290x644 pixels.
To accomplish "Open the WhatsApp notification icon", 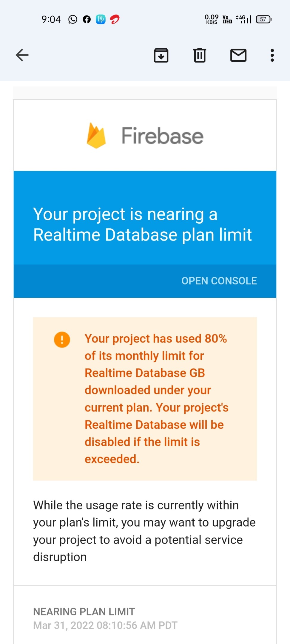I will 73,19.
